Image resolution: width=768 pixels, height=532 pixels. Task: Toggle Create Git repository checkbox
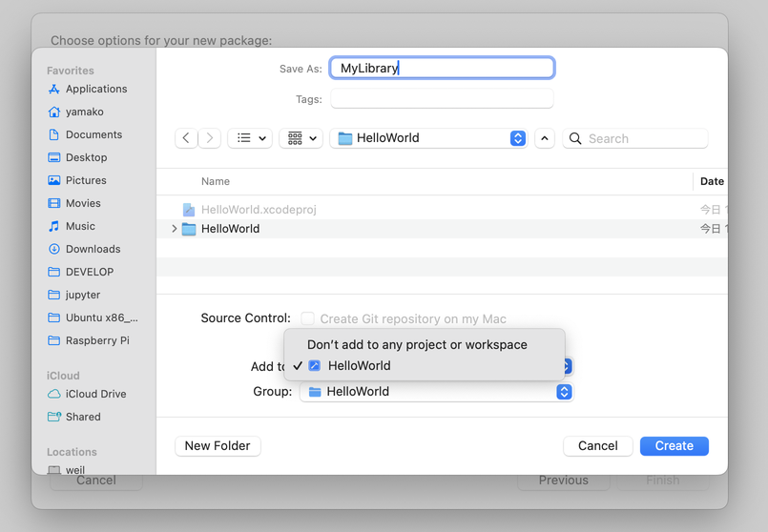307,318
